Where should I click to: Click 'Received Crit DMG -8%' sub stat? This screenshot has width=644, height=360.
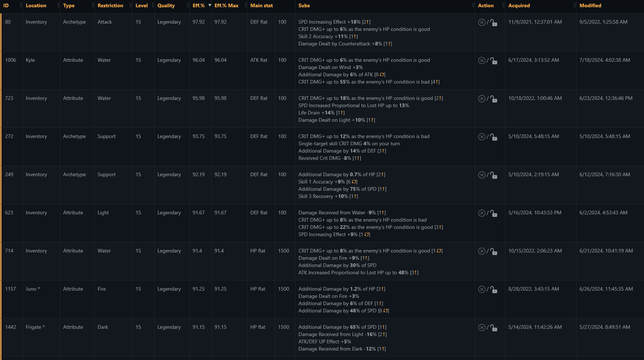325,158
